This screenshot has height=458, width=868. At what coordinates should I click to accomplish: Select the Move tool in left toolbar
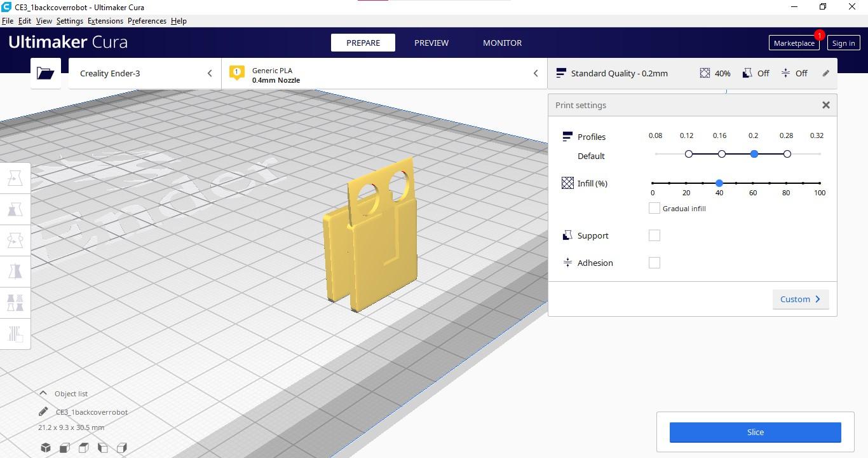15,179
